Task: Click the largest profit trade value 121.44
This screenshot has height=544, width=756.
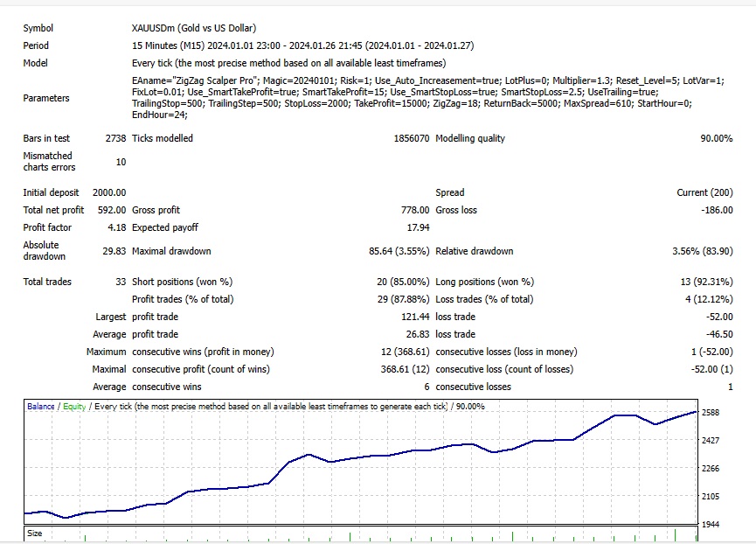Action: (x=415, y=317)
